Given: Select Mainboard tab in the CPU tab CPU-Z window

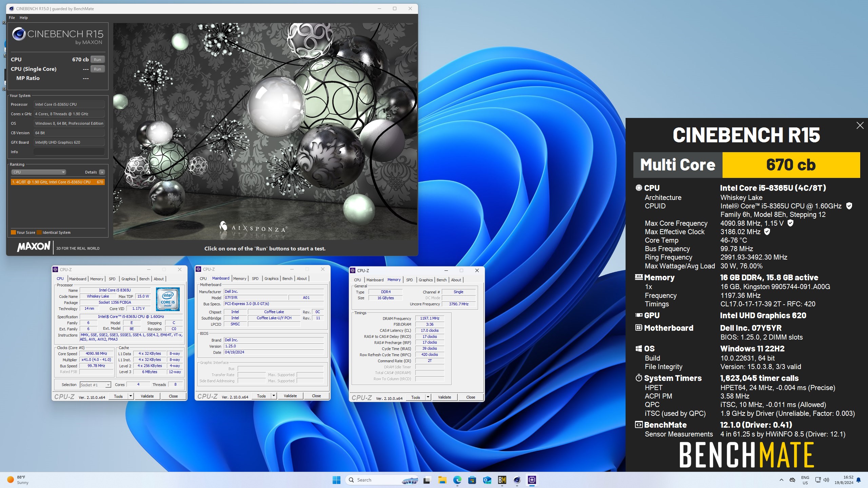Looking at the screenshot, I should [x=78, y=279].
